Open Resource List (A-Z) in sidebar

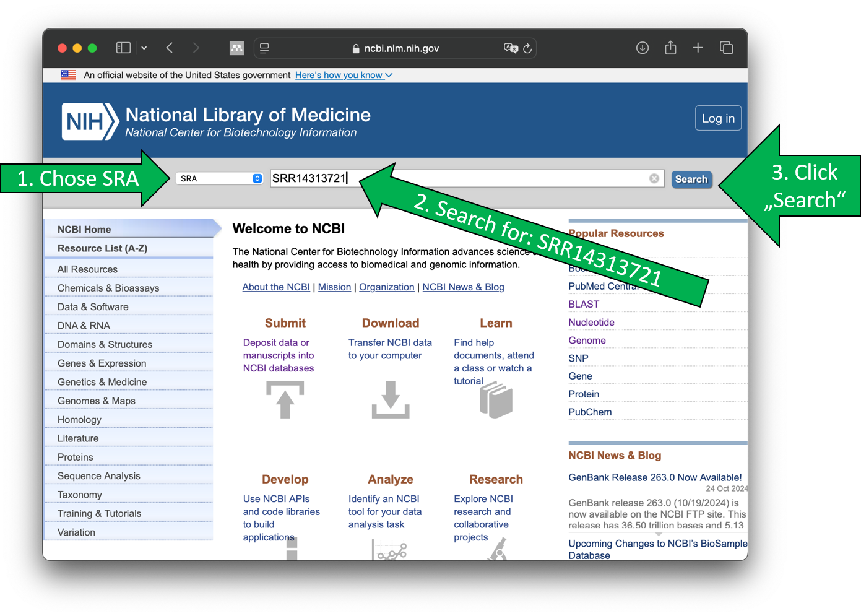(102, 248)
